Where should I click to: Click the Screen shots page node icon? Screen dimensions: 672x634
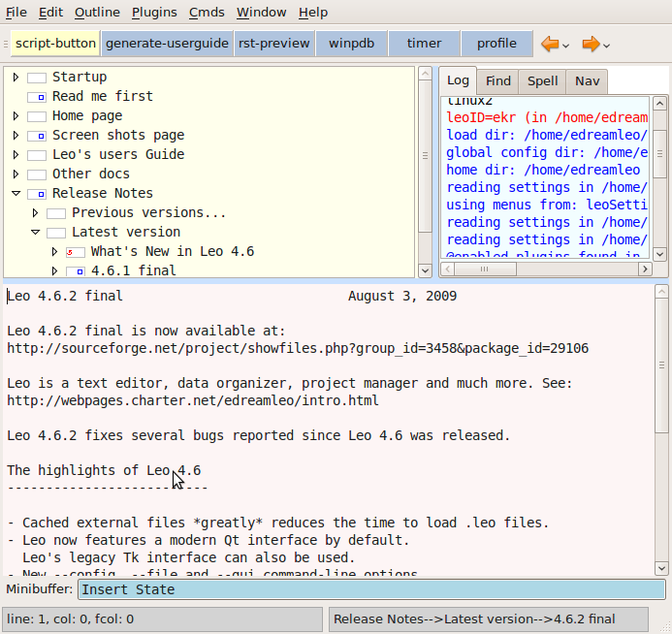[x=37, y=137]
